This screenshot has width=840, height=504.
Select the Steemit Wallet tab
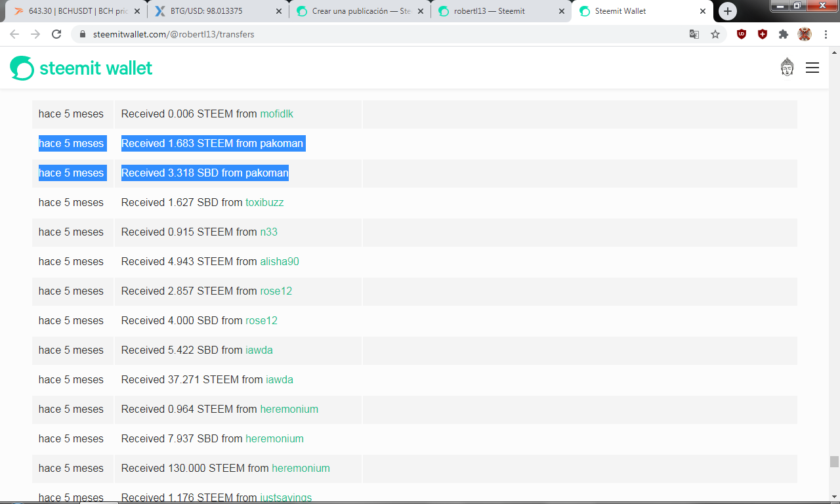643,11
